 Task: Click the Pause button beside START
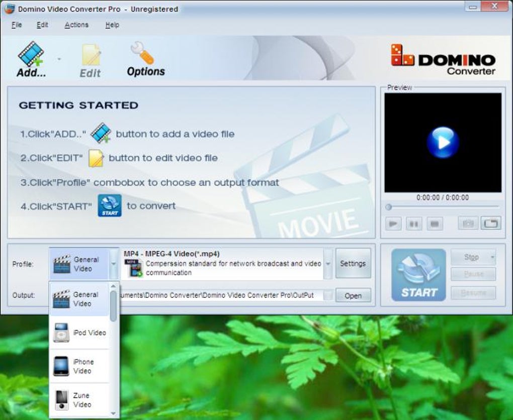[x=473, y=274]
